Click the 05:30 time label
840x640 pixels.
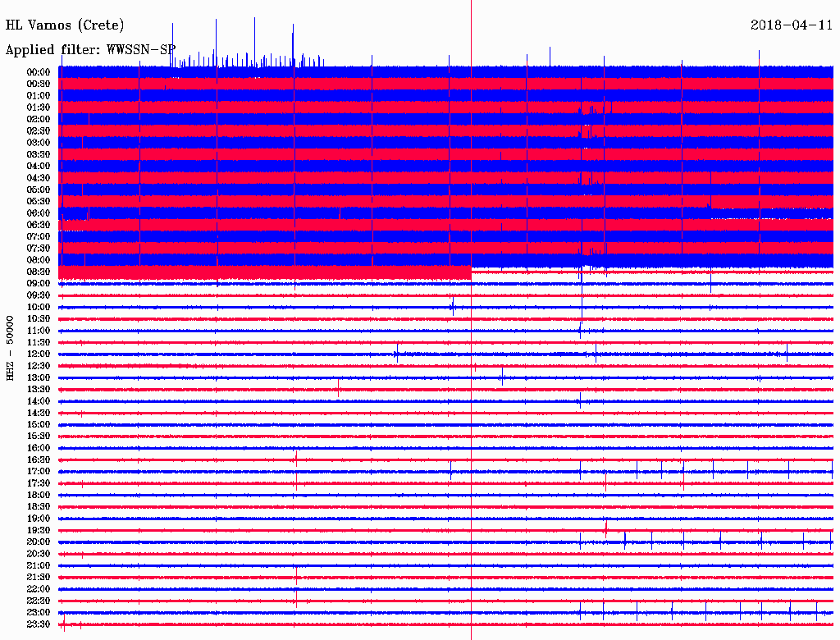tap(39, 201)
